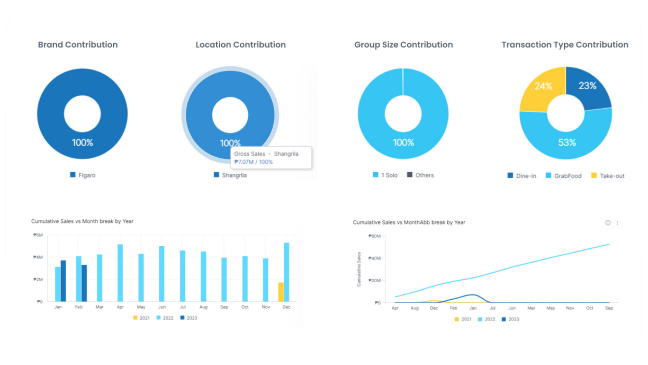648x365 pixels.
Task: Click the Group Size Contribution donut
Action: [x=403, y=114]
